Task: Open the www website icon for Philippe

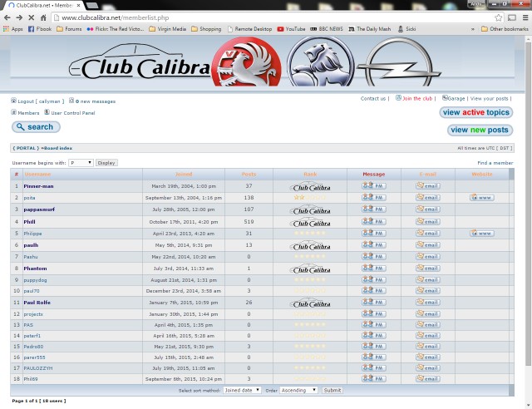Action: point(481,234)
